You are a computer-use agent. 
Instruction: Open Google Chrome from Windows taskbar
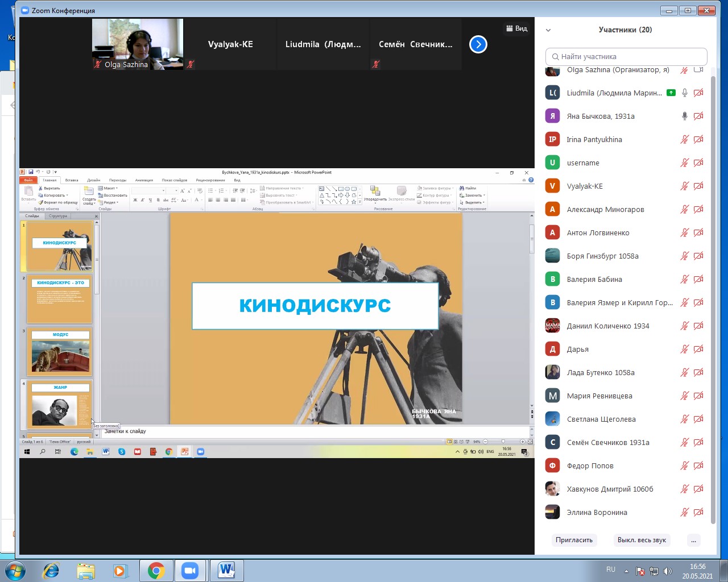[156, 571]
